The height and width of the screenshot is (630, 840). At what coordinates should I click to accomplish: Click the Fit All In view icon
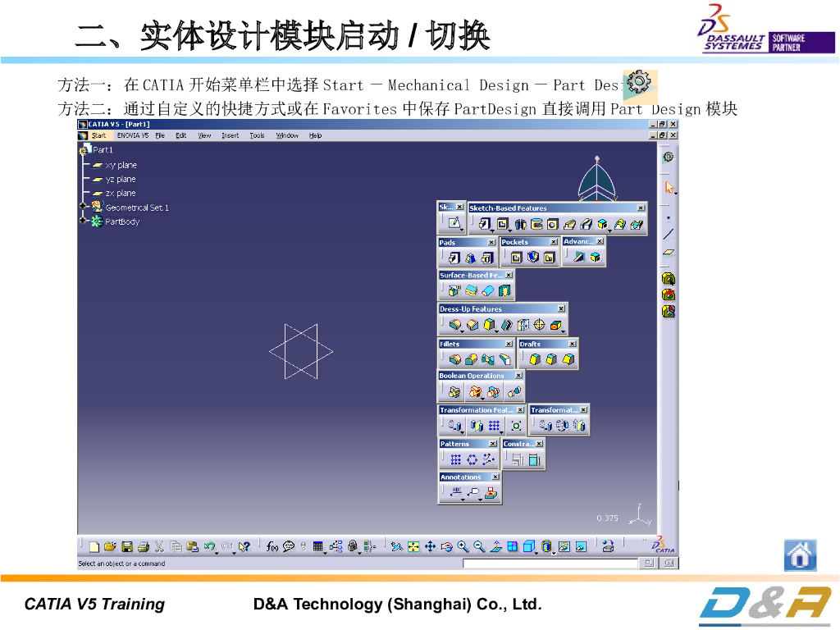[x=413, y=547]
